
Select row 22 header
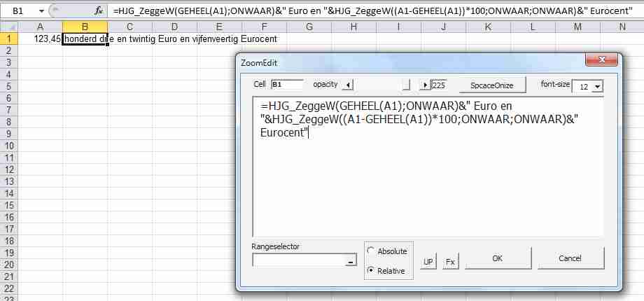coord(8,288)
